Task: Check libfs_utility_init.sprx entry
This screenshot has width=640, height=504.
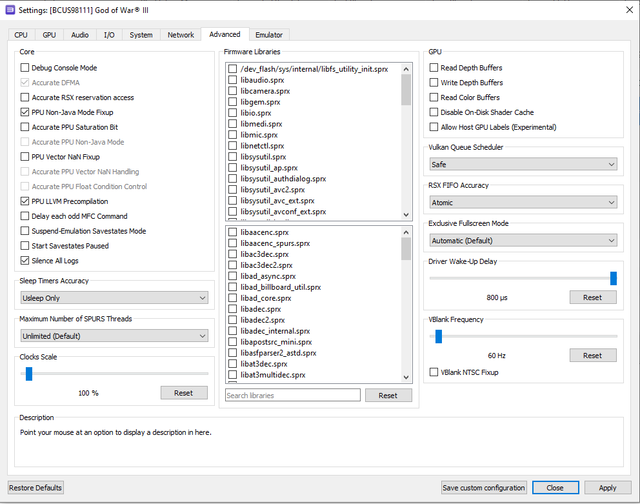Action: 233,69
